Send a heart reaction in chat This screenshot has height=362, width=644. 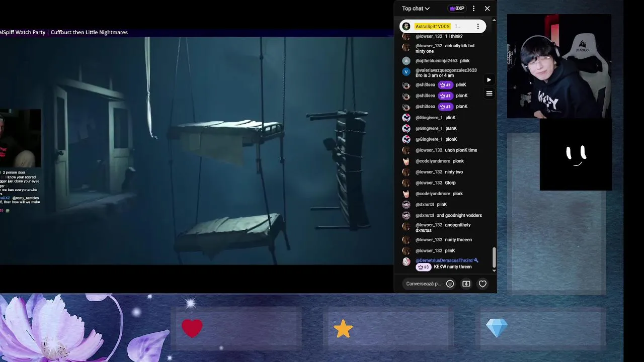[x=482, y=284]
